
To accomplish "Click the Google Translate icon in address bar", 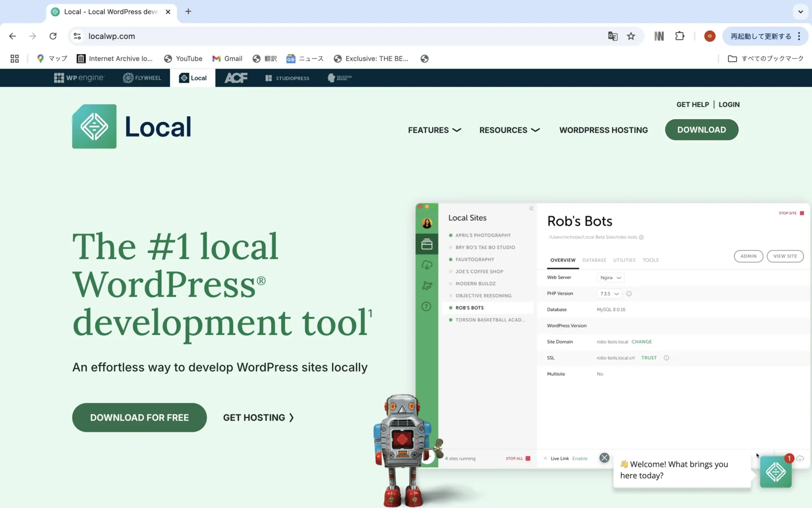I will pyautogui.click(x=612, y=36).
